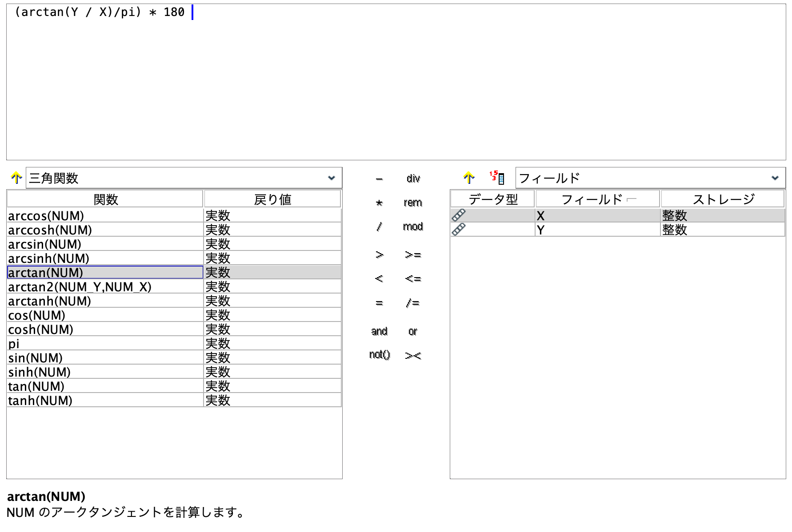
Task: Click the mod operator button
Action: pos(412,226)
